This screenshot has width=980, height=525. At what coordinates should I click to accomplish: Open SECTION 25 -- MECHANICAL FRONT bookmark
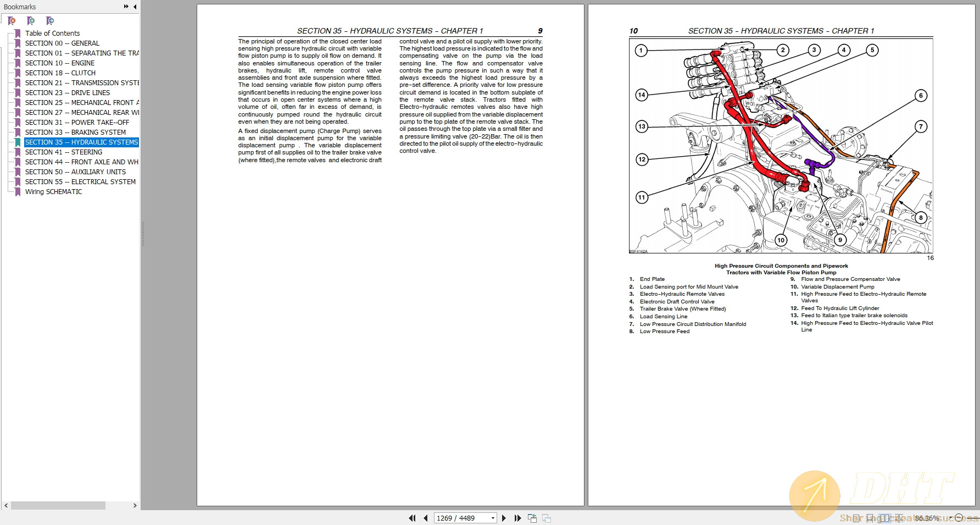(82, 102)
